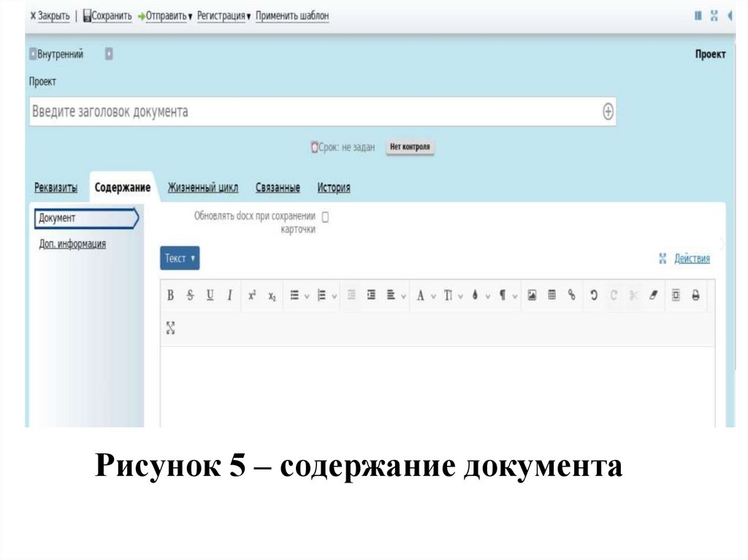This screenshot has width=748, height=560.
Task: Undo the last edit
Action: 594,295
